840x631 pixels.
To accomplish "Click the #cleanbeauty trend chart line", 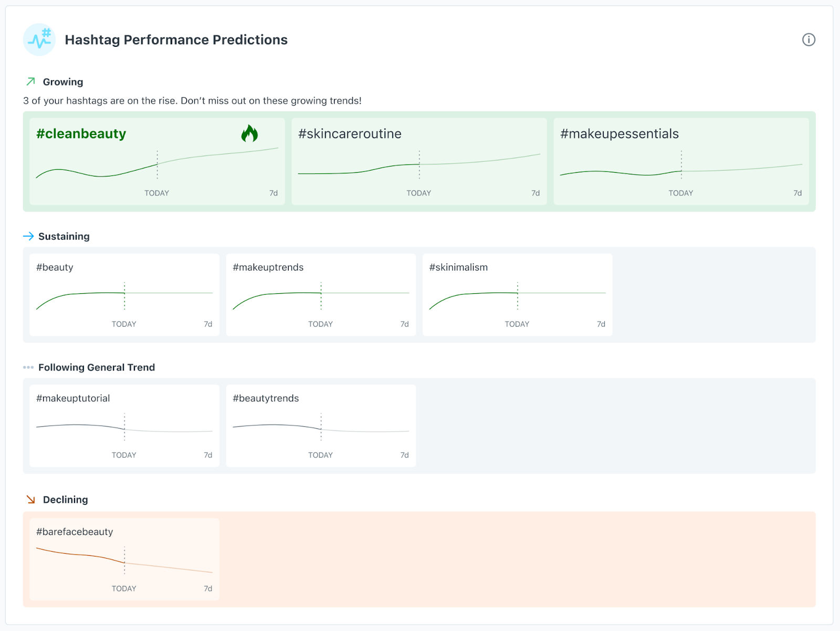I will [x=157, y=164].
